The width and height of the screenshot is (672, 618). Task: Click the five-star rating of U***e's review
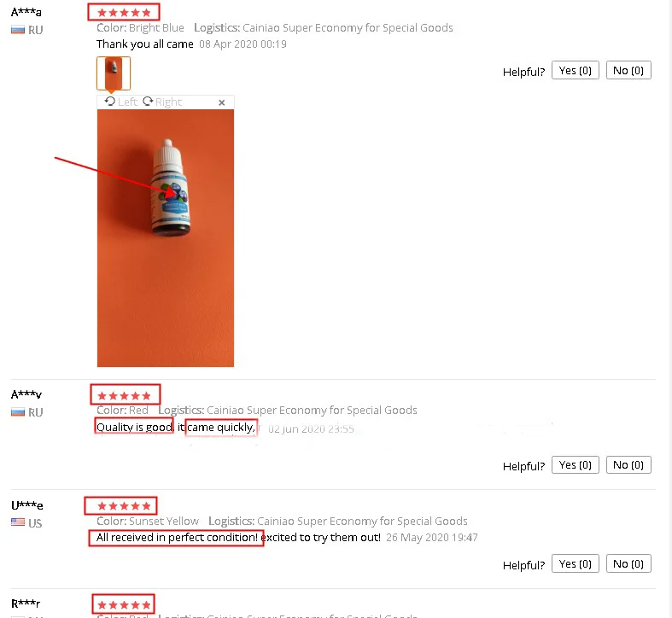click(124, 506)
